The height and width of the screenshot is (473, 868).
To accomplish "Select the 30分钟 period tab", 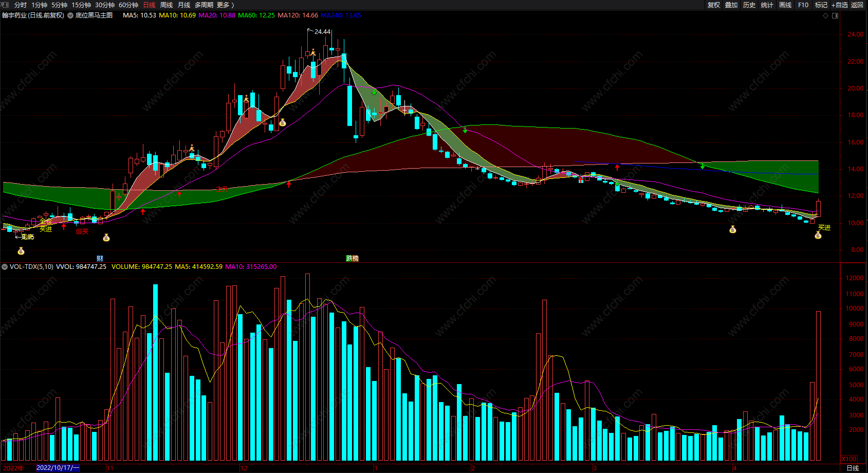I will [105, 5].
